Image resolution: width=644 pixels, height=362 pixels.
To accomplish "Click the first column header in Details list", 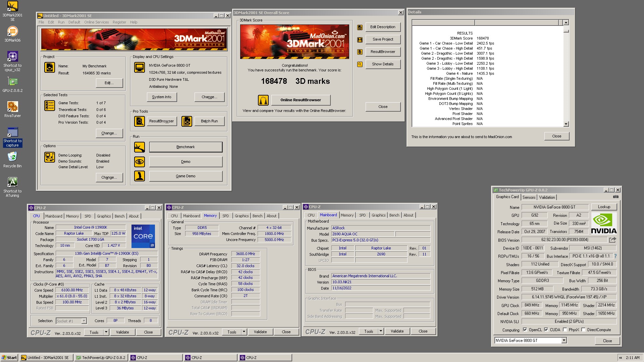I will tap(443, 22).
